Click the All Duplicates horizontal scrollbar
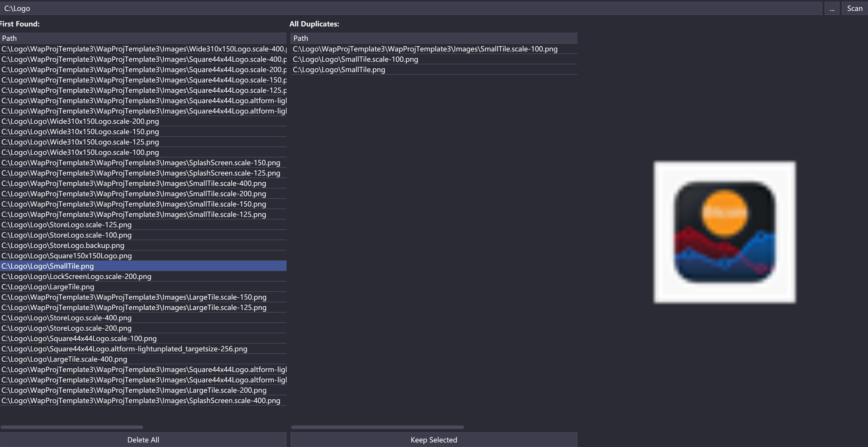Viewport: 868px width, 447px height. (377, 427)
